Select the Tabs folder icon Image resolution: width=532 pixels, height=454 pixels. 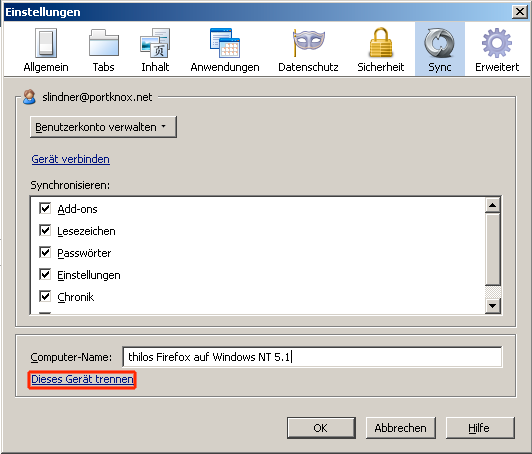[103, 43]
